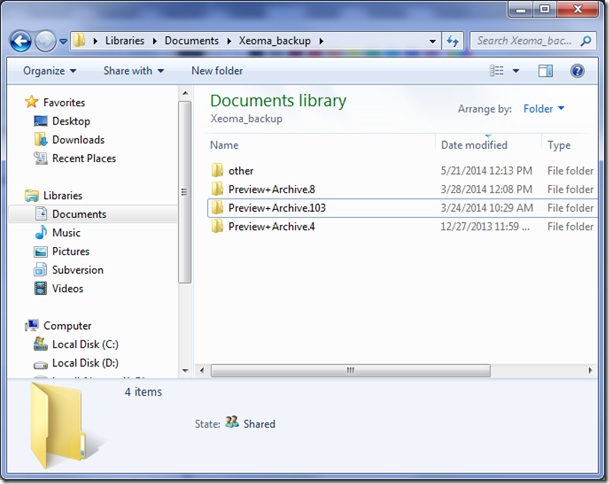Click file list horizontal scroll left arrow
The height and width of the screenshot is (484, 609).
[202, 370]
